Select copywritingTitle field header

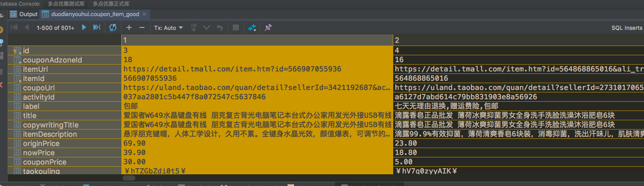(65, 125)
